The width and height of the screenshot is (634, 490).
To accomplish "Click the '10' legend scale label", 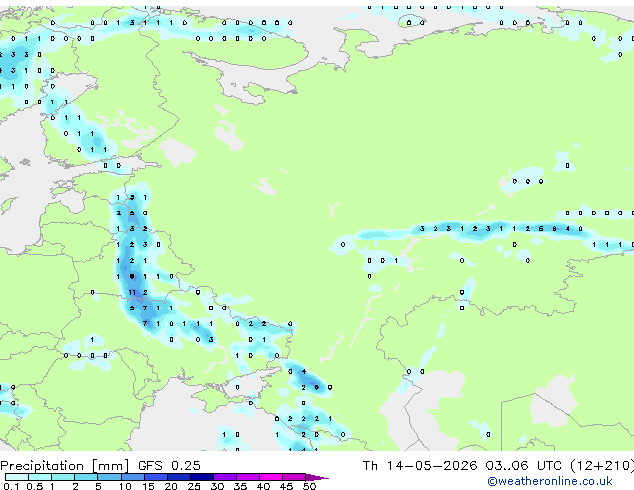I will click(125, 486).
